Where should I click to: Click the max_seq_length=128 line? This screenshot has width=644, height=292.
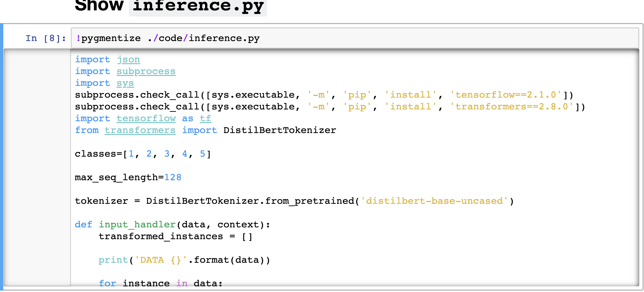click(x=128, y=177)
